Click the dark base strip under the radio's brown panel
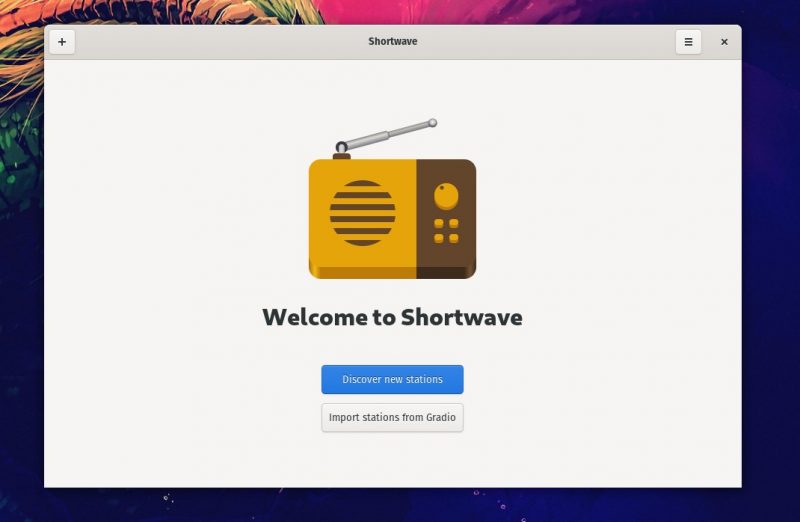This screenshot has width=800, height=522. click(x=445, y=272)
